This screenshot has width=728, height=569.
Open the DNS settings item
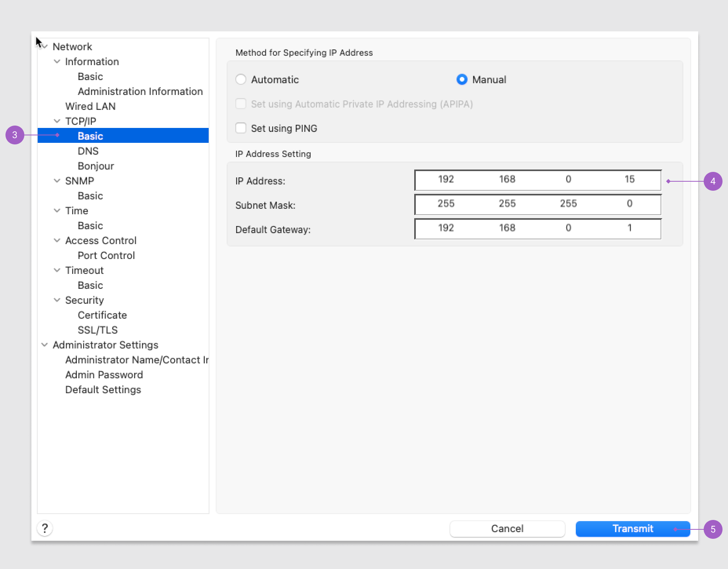pyautogui.click(x=88, y=151)
